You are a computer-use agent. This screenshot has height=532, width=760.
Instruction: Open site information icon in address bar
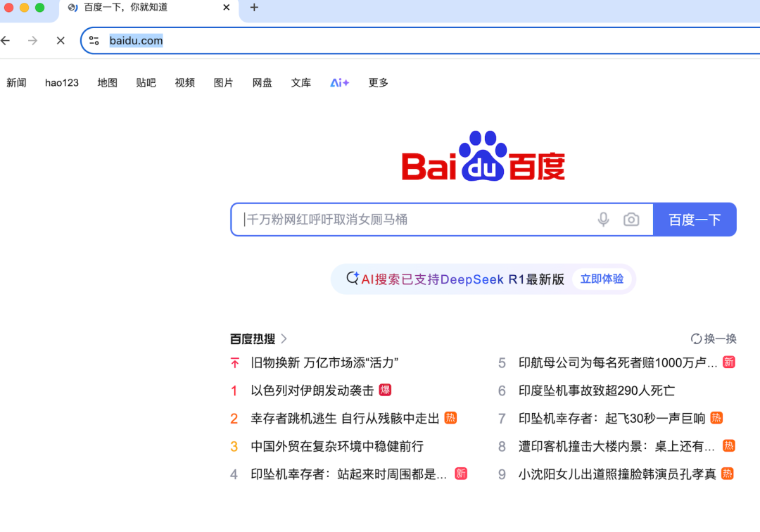point(94,41)
